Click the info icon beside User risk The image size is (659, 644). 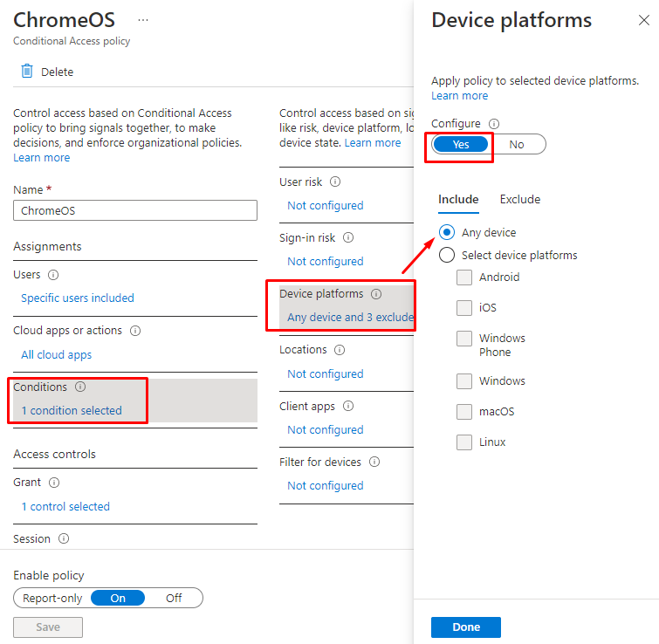[x=335, y=182]
